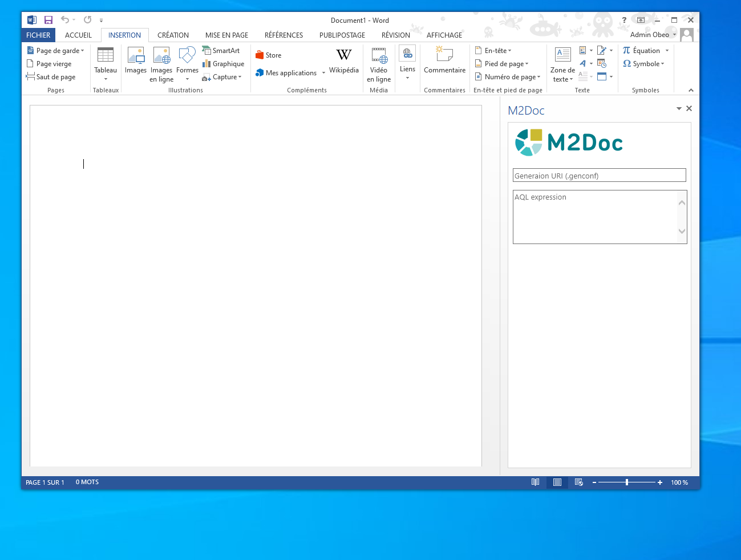Screen dimensions: 741x560
Task: Switch to the CRÉATION tab
Action: pyautogui.click(x=173, y=35)
